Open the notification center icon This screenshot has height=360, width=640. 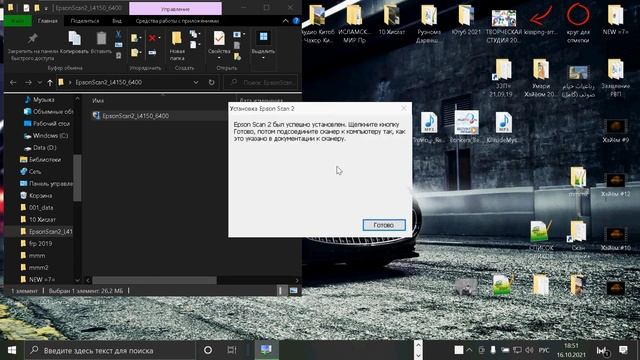[x=623, y=350]
